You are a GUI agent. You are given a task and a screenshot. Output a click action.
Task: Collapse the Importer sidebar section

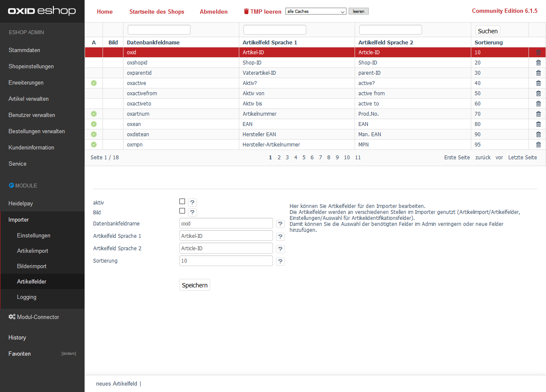(19, 220)
